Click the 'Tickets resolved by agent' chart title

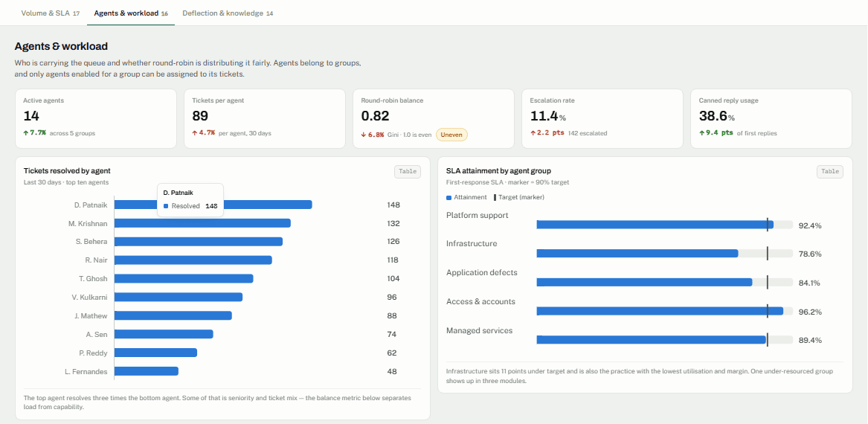67,171
